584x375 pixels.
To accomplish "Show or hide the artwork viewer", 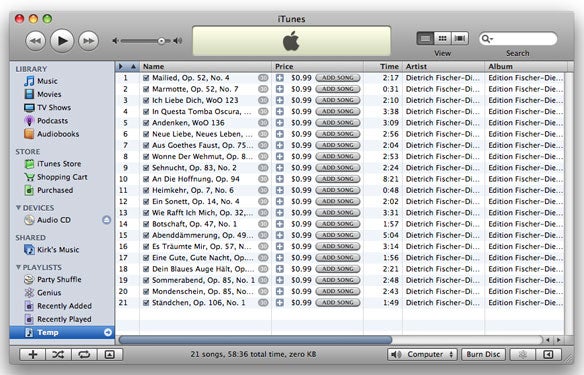I will 110,355.
